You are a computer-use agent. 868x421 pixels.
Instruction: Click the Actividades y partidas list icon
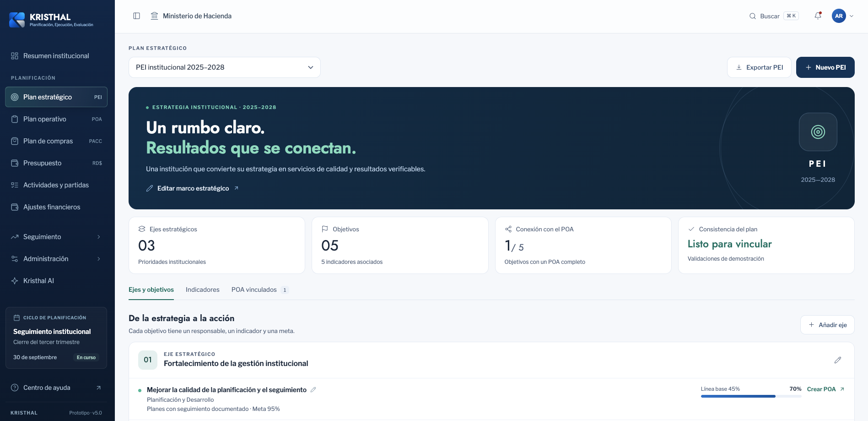click(x=15, y=185)
